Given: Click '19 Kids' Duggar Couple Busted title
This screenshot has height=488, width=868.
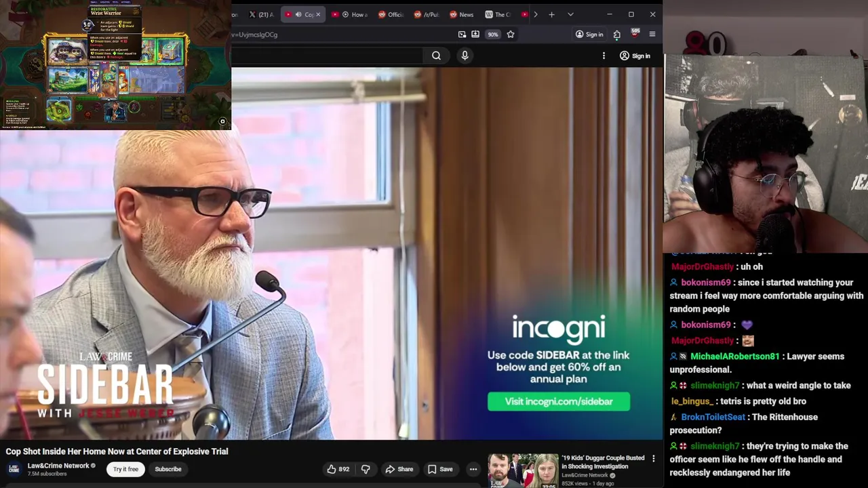Looking at the screenshot, I should tap(603, 462).
